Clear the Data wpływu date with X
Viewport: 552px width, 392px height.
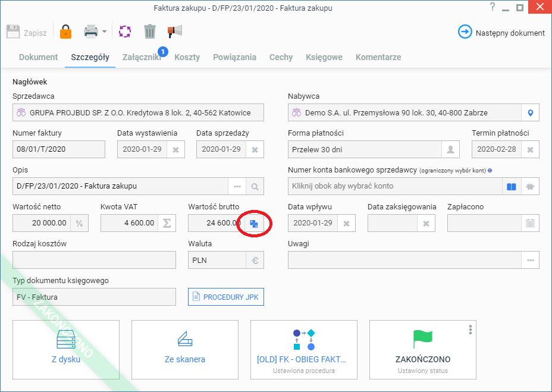[346, 223]
